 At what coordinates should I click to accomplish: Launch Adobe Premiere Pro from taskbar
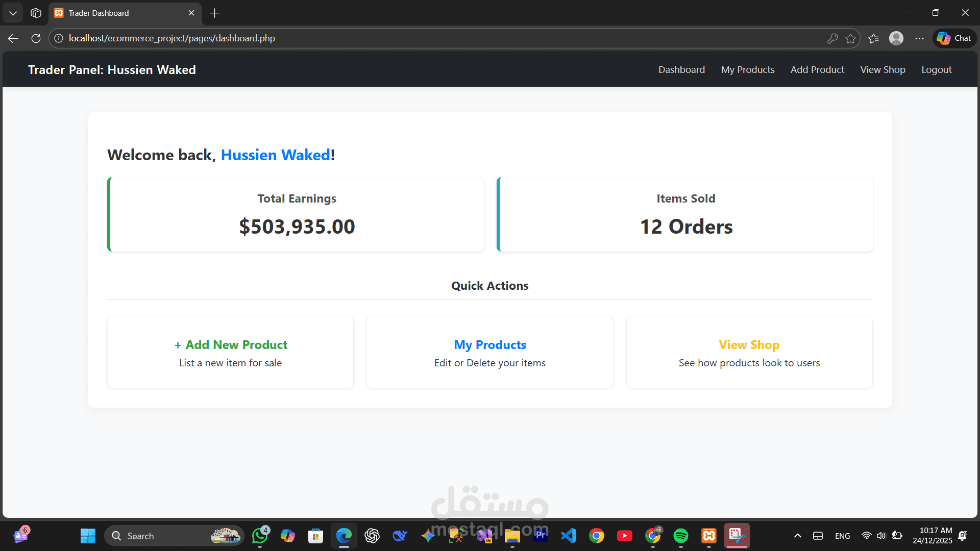click(541, 536)
